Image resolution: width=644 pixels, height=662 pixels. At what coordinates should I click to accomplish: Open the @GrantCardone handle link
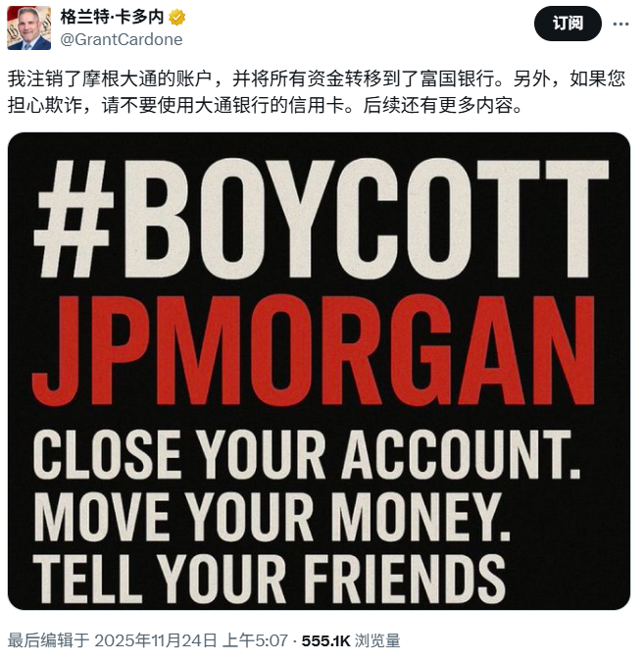pyautogui.click(x=122, y=39)
